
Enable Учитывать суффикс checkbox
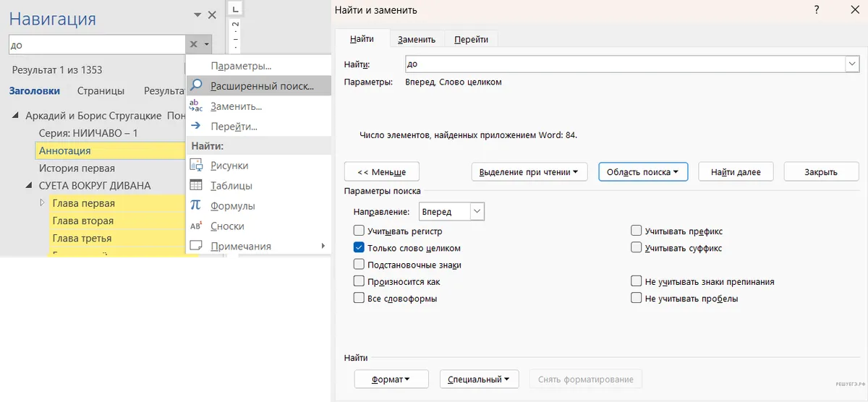coord(637,248)
